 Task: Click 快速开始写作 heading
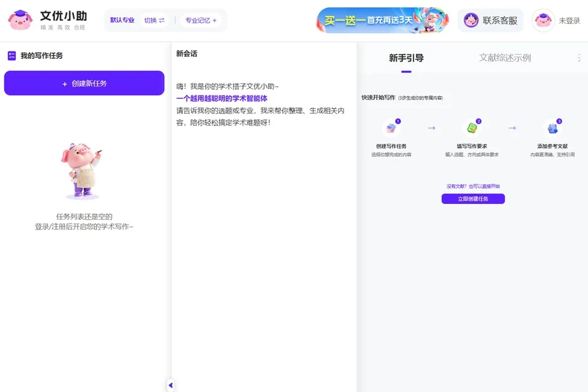(379, 97)
